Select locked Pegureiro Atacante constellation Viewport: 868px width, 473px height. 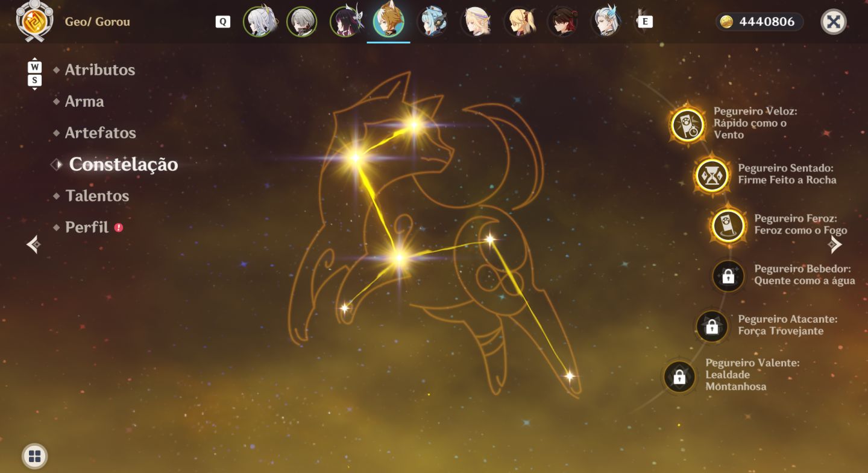tap(712, 326)
